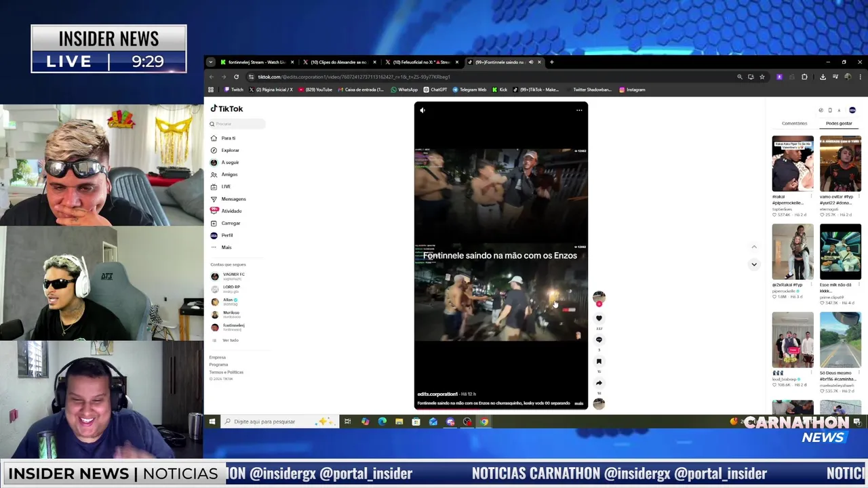Open Task View on the taskbar
The width and height of the screenshot is (868, 488).
pos(347,422)
